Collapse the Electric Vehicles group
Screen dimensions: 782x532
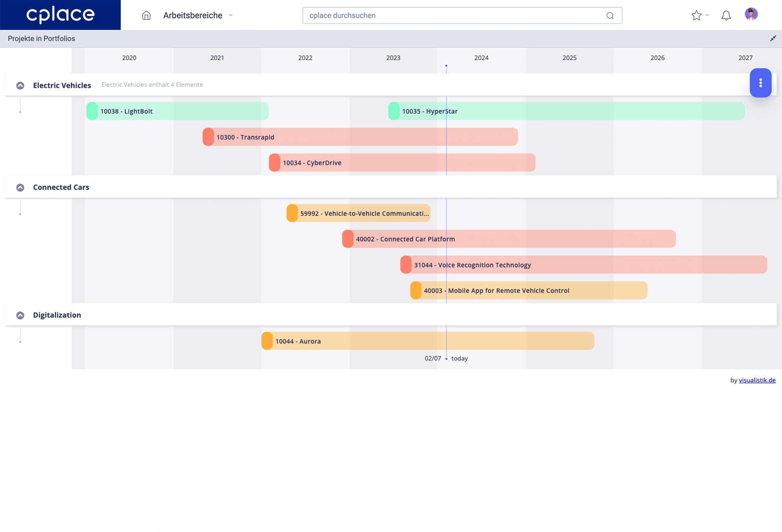tap(20, 85)
